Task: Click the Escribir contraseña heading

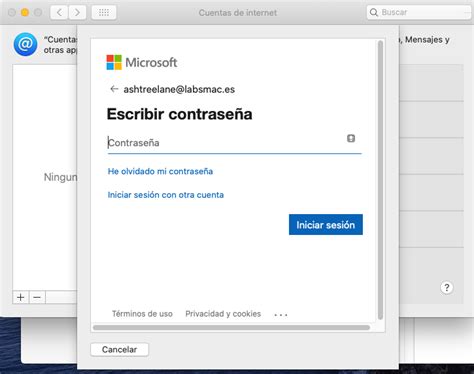Action: (179, 114)
